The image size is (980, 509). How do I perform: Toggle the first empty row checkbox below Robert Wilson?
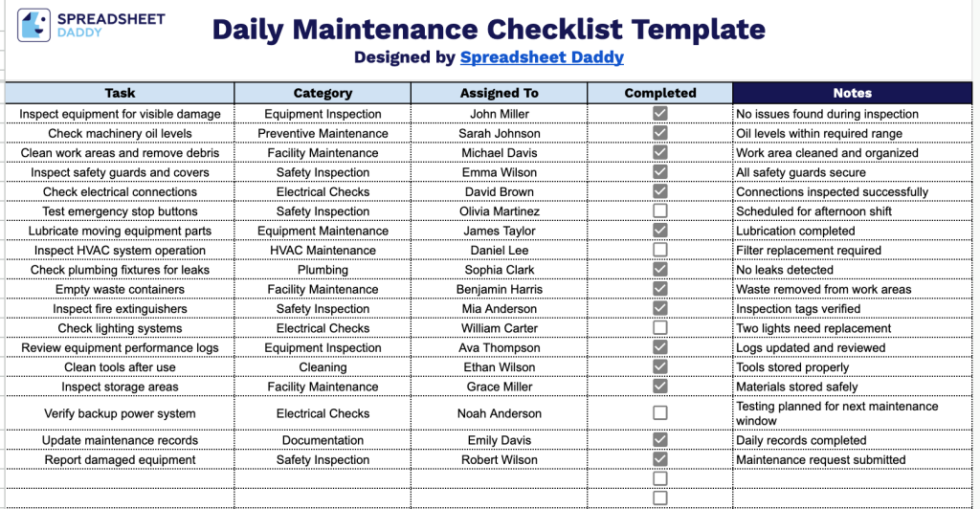pyautogui.click(x=660, y=478)
